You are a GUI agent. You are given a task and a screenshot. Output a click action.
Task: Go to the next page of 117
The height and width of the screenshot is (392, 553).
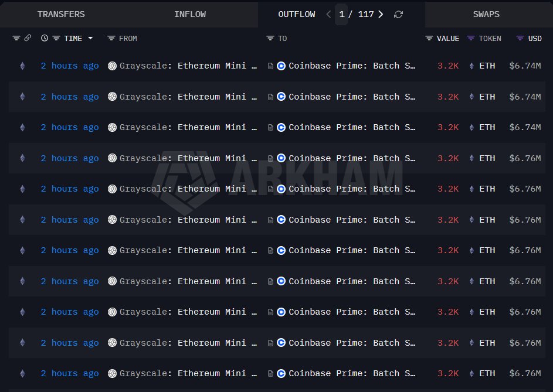[381, 14]
